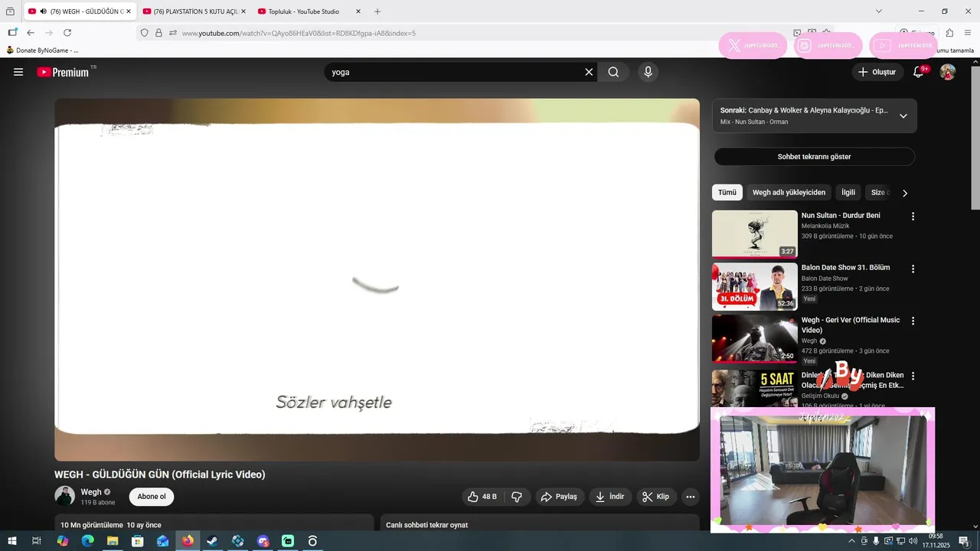Run search with magnifier button

[x=613, y=72]
